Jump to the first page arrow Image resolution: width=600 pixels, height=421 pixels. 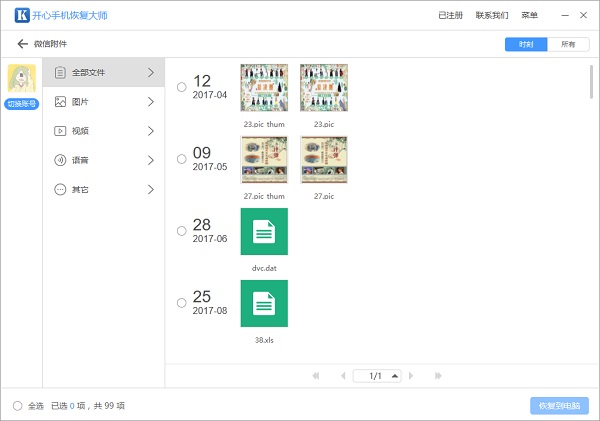(x=316, y=376)
